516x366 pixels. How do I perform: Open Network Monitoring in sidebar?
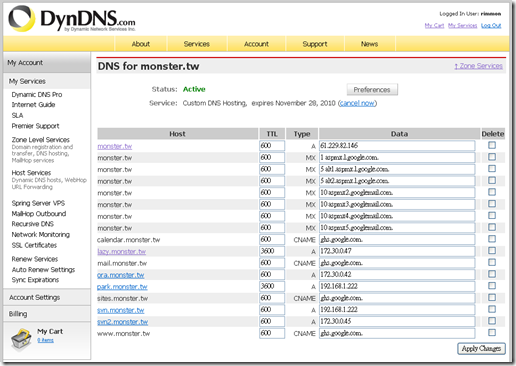coord(41,234)
